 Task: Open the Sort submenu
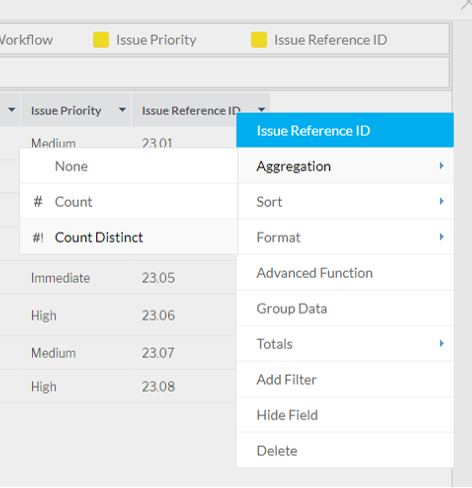pyautogui.click(x=345, y=202)
